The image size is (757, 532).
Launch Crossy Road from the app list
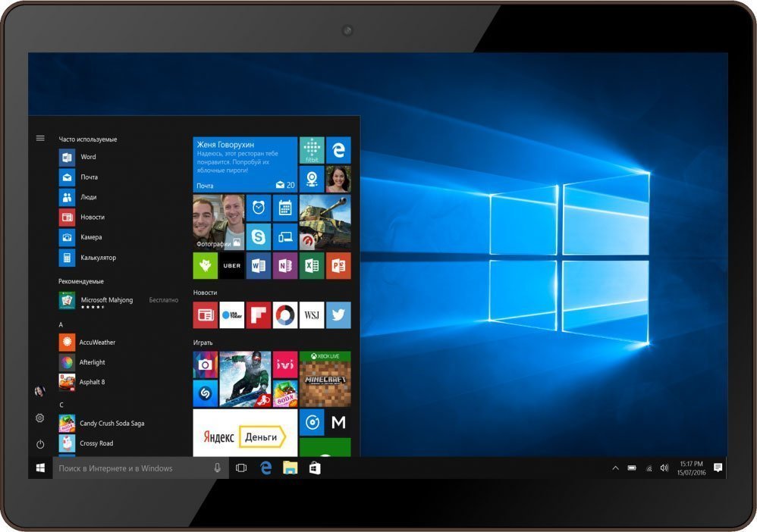pos(86,443)
